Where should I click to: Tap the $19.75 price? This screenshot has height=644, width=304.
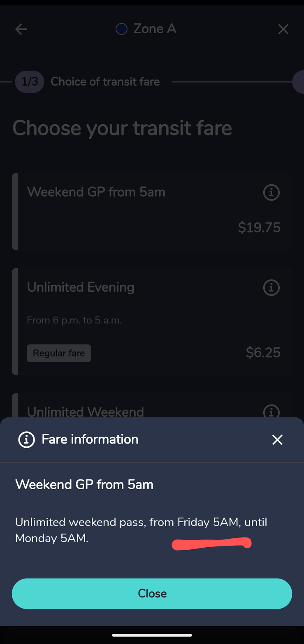pyautogui.click(x=259, y=227)
